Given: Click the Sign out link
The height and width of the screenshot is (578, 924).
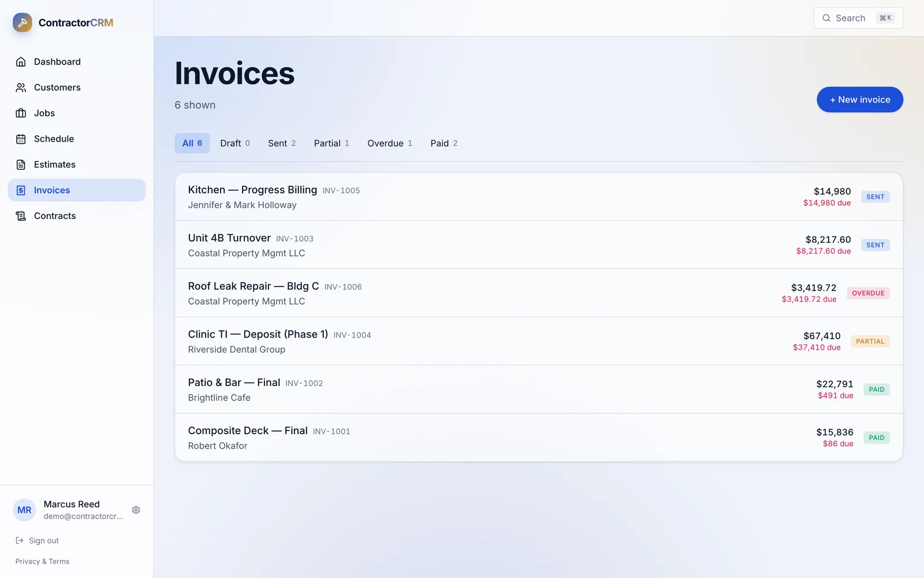Looking at the screenshot, I should (37, 540).
